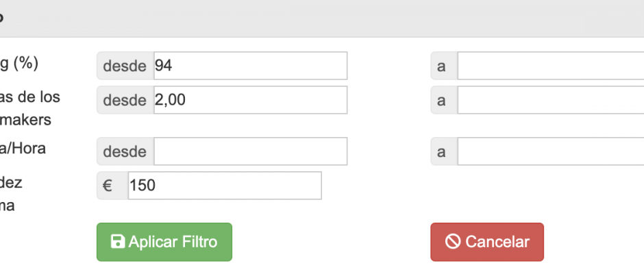Viewport: 644px width, 274px height.
Task: Click the 'desde' label in the Hora row
Action: (x=125, y=151)
